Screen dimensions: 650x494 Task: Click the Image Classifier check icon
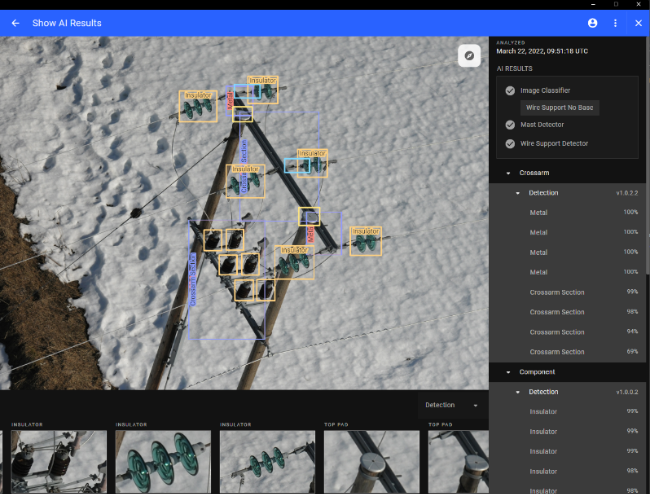click(x=510, y=90)
